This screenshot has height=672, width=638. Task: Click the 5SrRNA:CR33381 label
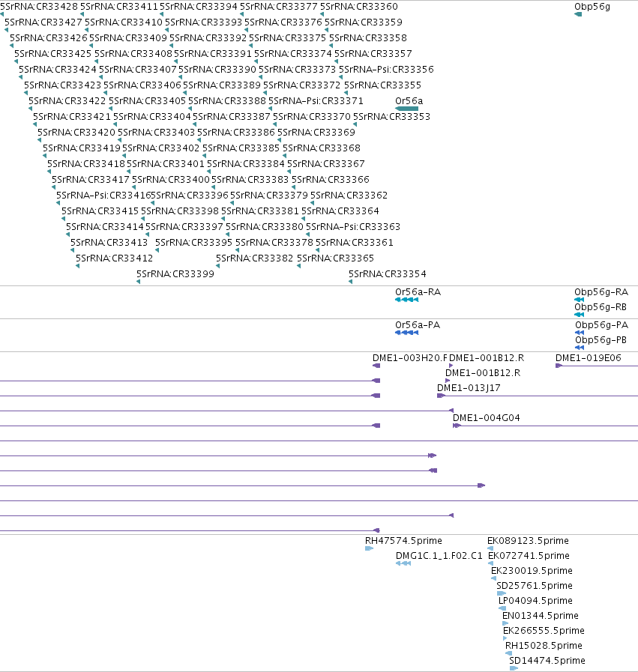(260, 211)
